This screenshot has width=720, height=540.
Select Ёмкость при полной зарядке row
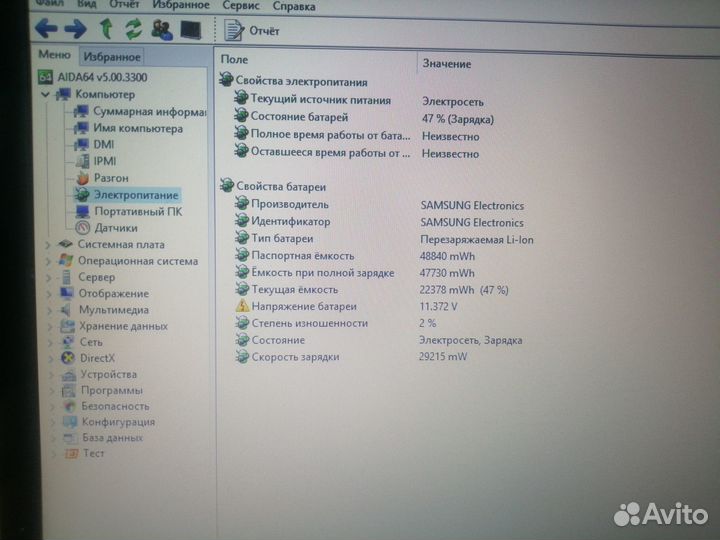(x=355, y=273)
